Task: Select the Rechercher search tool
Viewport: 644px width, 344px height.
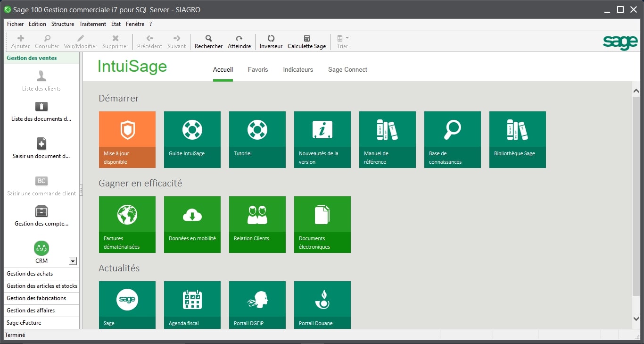Action: (x=208, y=42)
